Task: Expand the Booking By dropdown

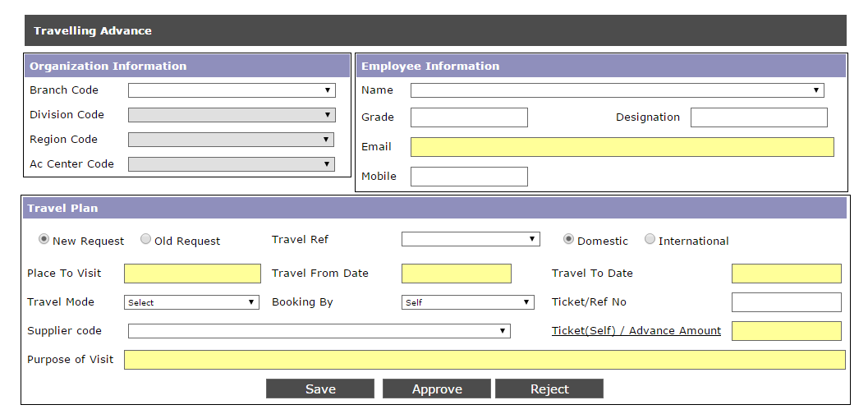Action: pyautogui.click(x=468, y=302)
